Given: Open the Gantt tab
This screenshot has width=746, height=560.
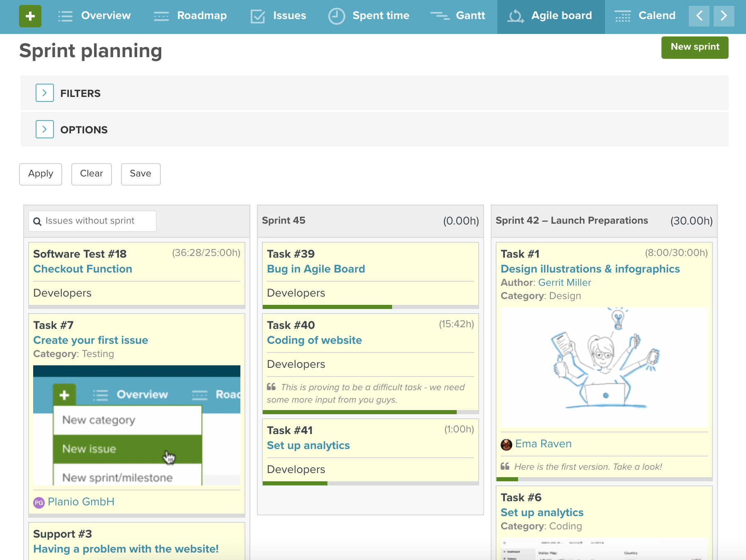Looking at the screenshot, I should (458, 16).
